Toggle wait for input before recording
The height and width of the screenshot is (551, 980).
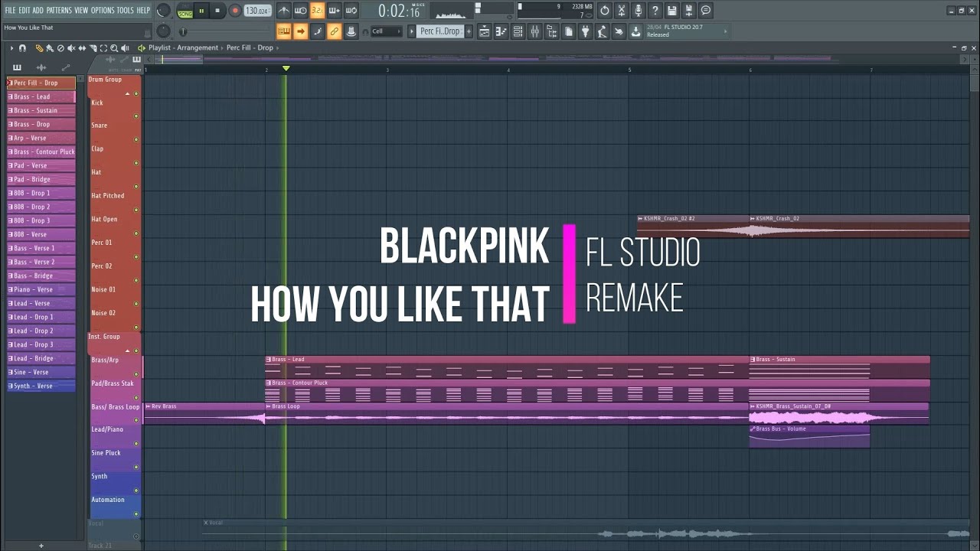pos(301,11)
